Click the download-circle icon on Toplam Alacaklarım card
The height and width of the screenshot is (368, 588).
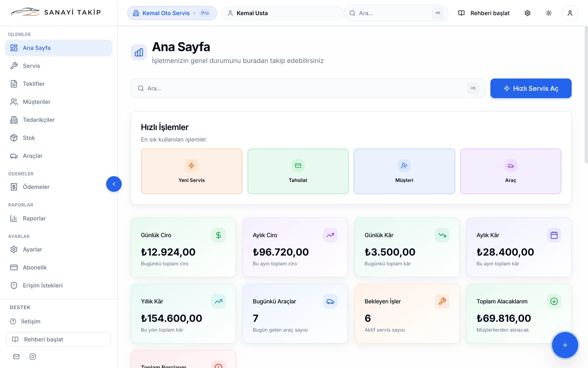tap(554, 301)
